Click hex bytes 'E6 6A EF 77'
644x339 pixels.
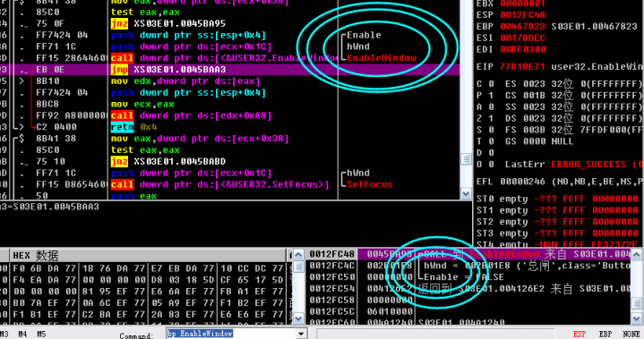(x=183, y=292)
